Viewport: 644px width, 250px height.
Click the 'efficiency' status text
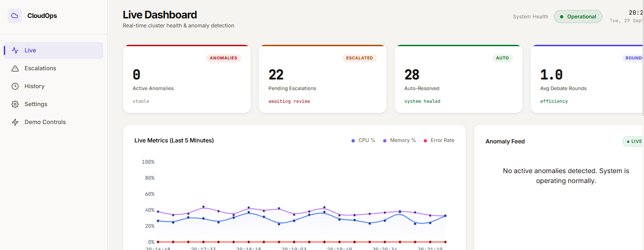(x=554, y=101)
